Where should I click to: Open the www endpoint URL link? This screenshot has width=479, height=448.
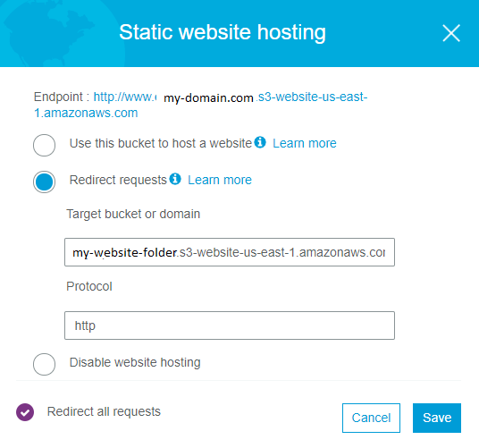(x=125, y=97)
